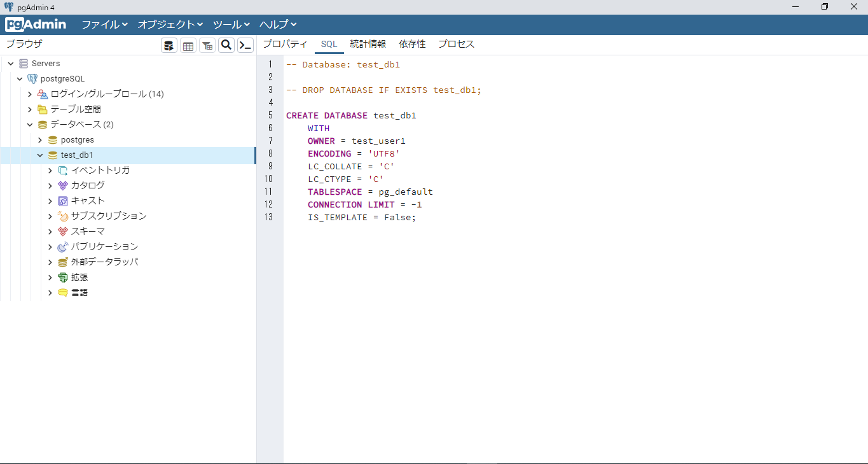Expand the スキーマ node

click(x=50, y=232)
